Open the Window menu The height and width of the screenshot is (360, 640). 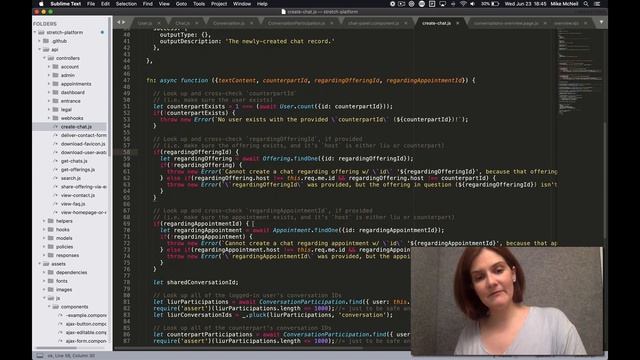click(242, 4)
